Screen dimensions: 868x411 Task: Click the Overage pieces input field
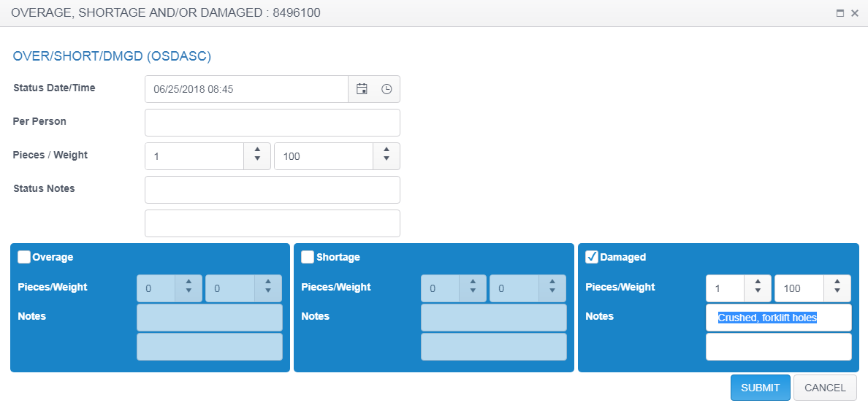point(156,288)
